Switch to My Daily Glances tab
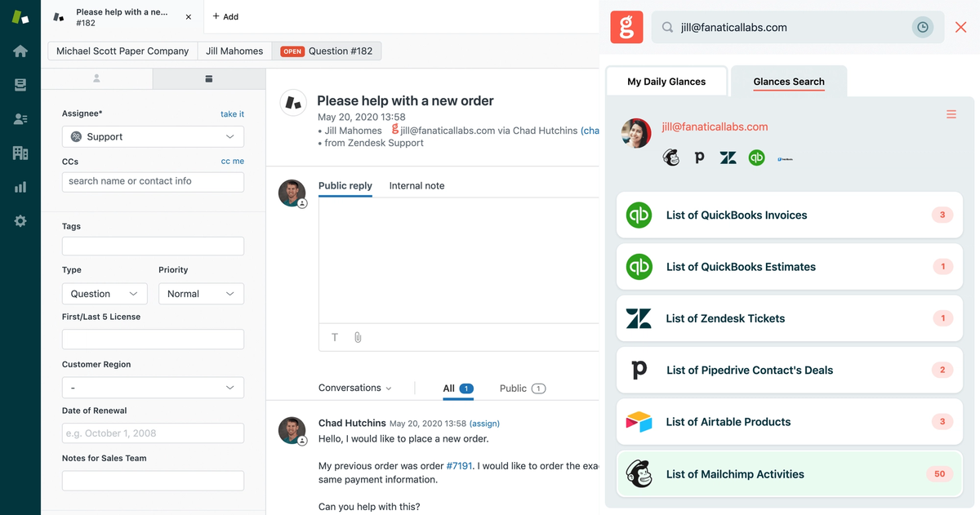Viewport: 980px width, 515px height. 666,81
